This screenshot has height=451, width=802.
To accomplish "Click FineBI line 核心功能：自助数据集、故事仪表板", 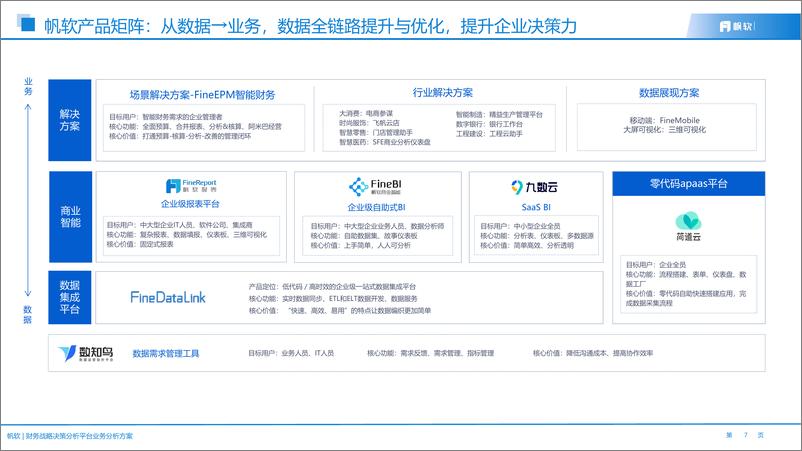I will click(364, 236).
